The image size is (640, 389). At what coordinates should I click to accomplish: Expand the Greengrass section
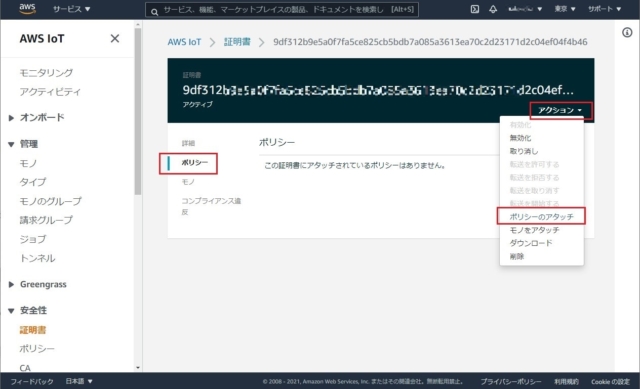(x=38, y=284)
